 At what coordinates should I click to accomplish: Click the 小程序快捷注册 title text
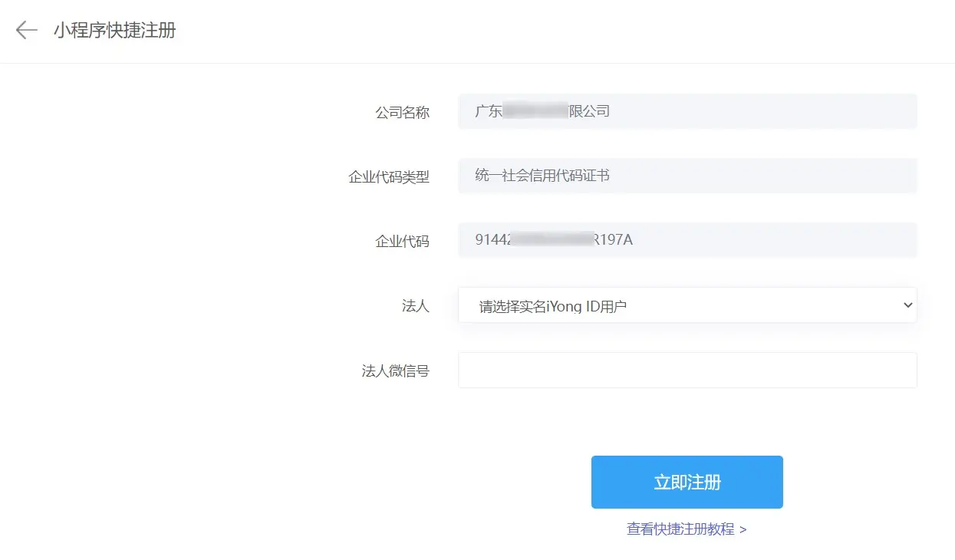(114, 31)
